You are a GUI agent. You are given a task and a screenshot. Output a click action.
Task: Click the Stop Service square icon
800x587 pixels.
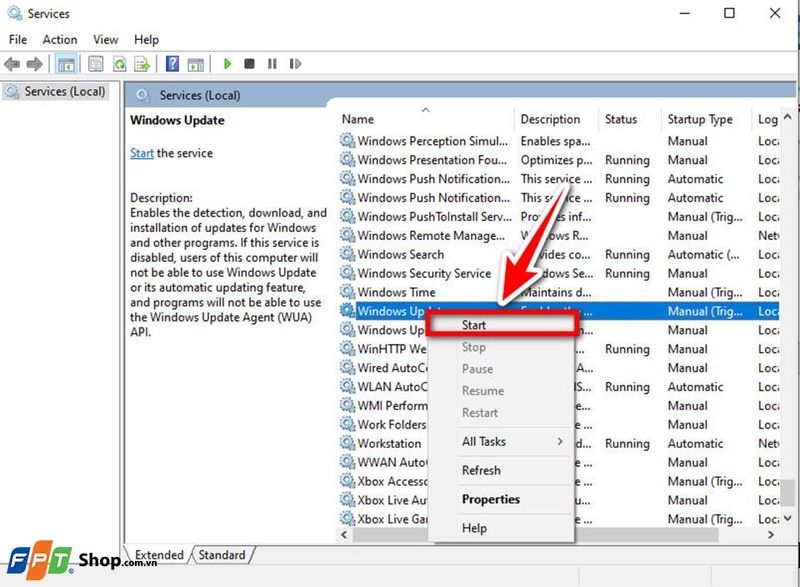249,64
